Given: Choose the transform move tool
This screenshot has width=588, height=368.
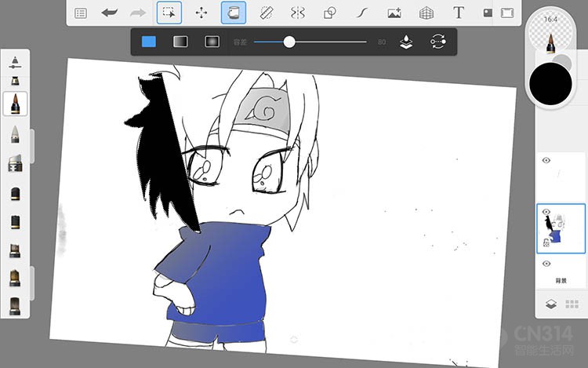Looking at the screenshot, I should point(201,13).
